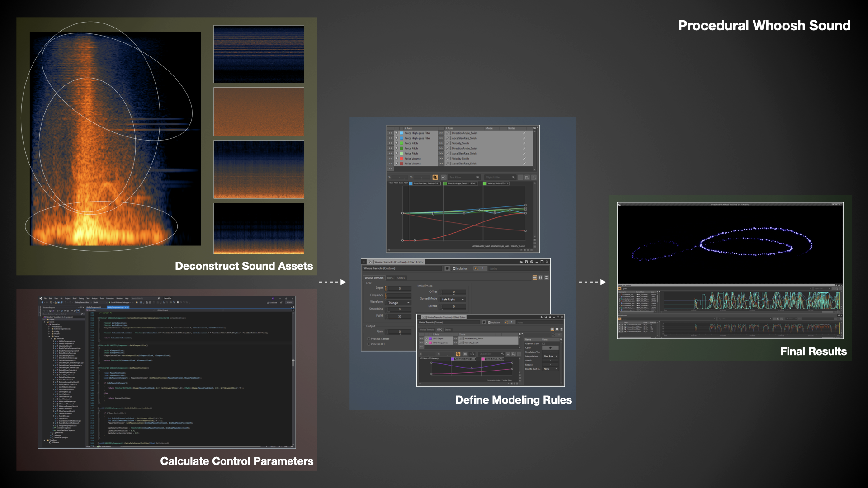Click the link icon beside the RTPC Text Filter
The image size is (868, 488).
[x=443, y=177]
